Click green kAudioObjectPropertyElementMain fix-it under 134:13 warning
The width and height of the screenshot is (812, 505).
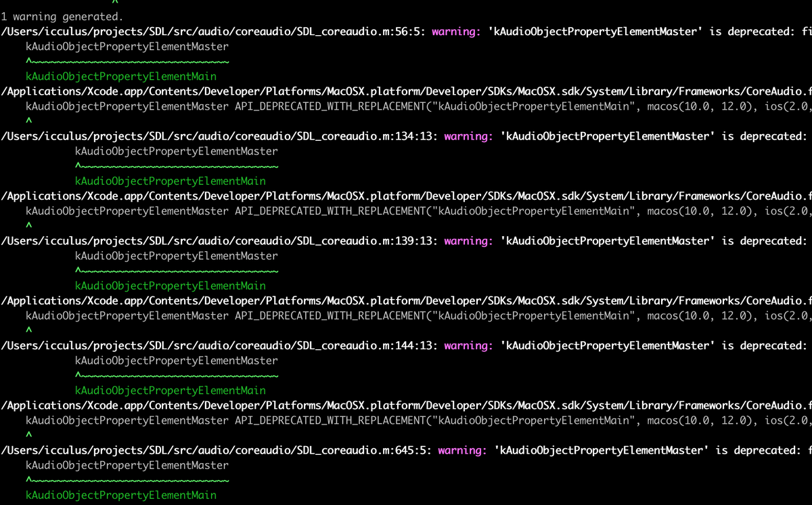tap(171, 181)
